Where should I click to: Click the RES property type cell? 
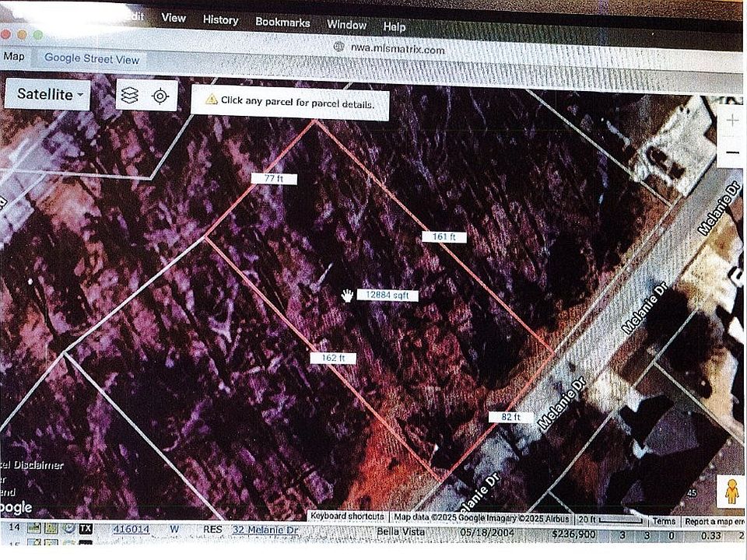[212, 530]
